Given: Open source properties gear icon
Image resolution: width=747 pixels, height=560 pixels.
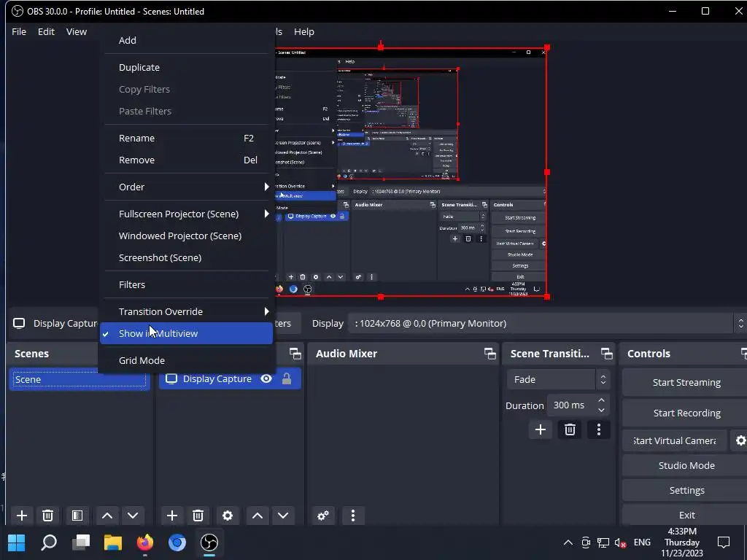Looking at the screenshot, I should (x=228, y=516).
